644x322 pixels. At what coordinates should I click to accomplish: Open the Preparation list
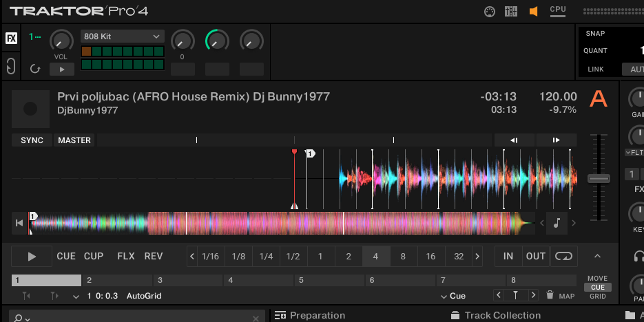tap(310, 315)
